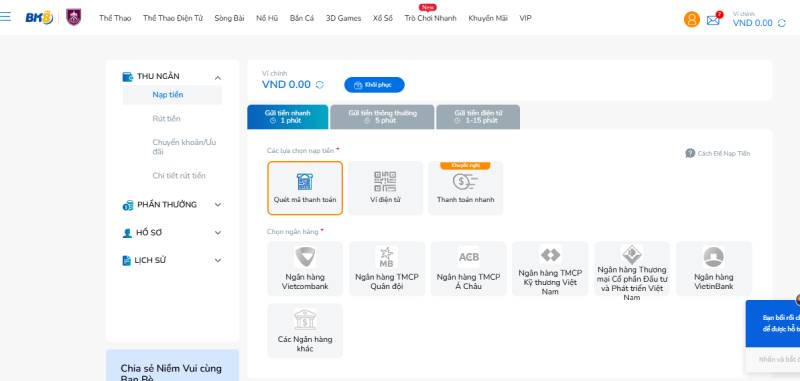Expand the Phần Thưởng section chevron
Screen dimensions: 800x381
click(218, 205)
